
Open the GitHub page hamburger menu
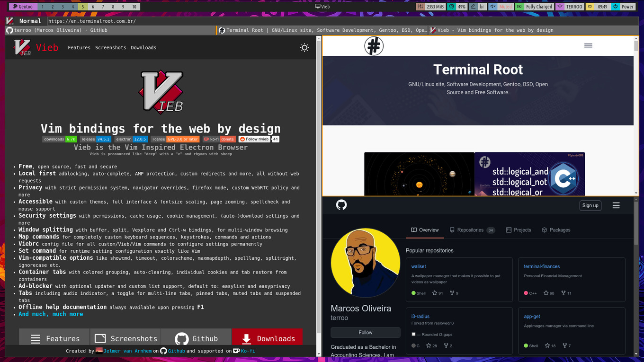click(616, 205)
